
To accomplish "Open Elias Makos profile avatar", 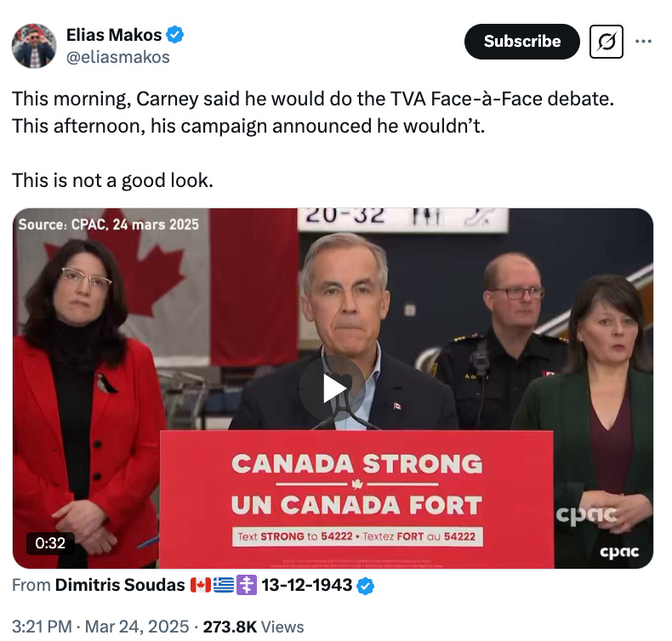I will pyautogui.click(x=33, y=46).
